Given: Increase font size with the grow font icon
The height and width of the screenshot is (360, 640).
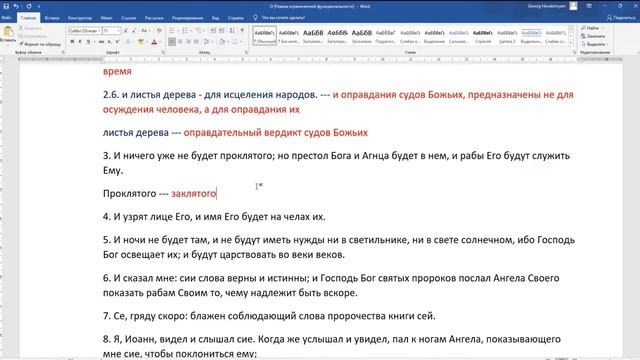Looking at the screenshot, I should [x=126, y=31].
